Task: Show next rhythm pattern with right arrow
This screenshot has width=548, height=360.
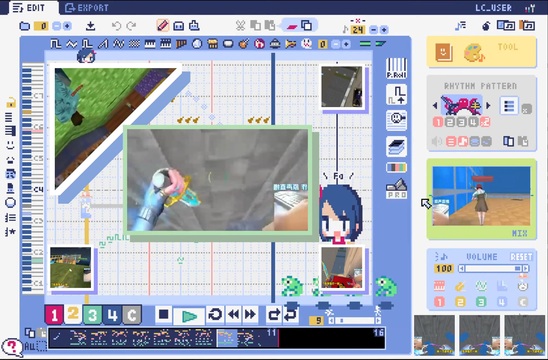Action: click(x=488, y=105)
